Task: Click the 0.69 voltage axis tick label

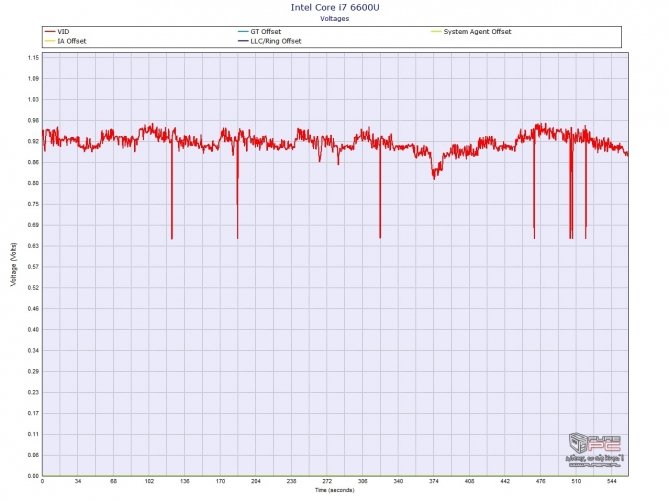Action: (x=33, y=225)
